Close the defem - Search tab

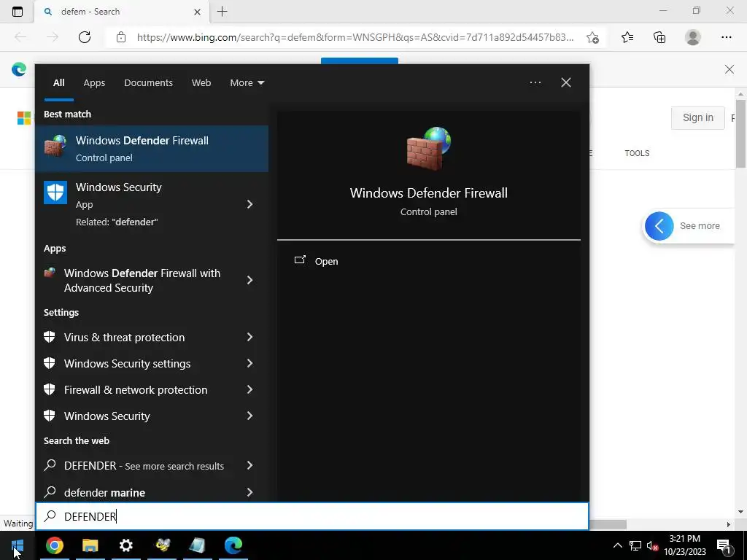[197, 12]
